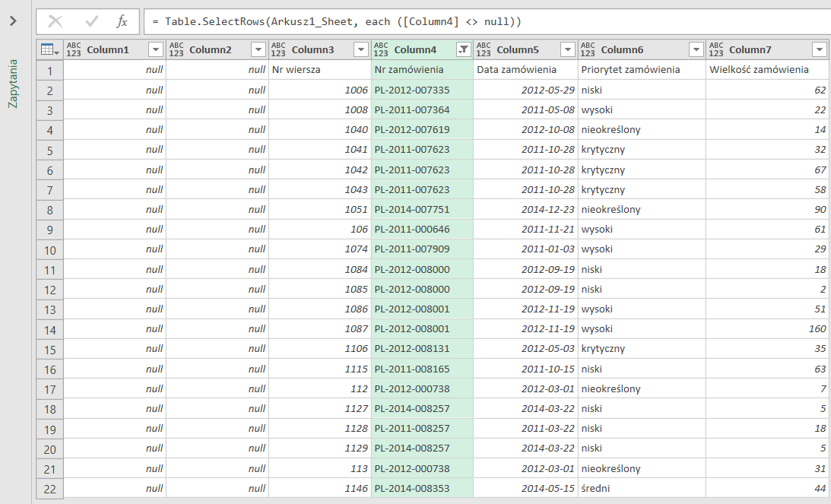This screenshot has height=504, width=831.
Task: Click the cancel X icon in formula bar
Action: point(56,21)
